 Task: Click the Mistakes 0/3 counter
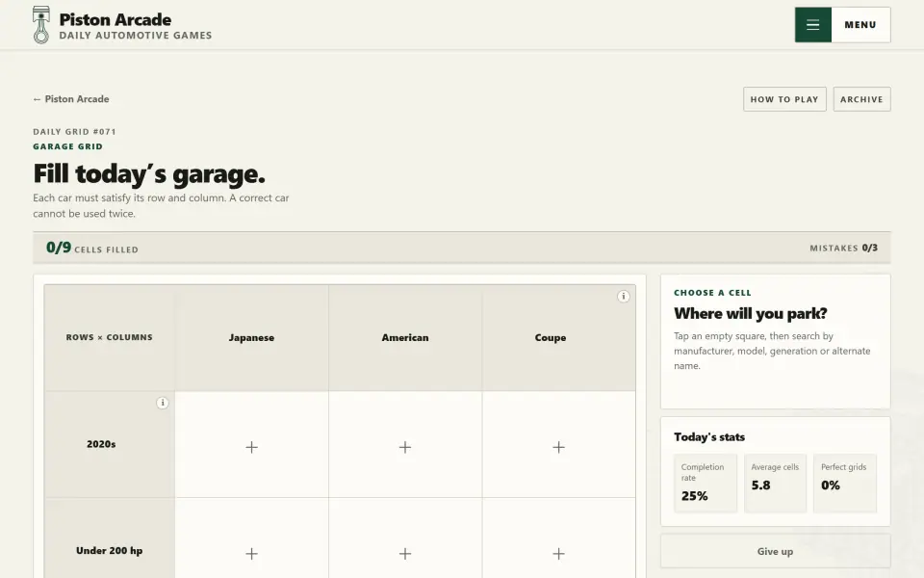(843, 248)
